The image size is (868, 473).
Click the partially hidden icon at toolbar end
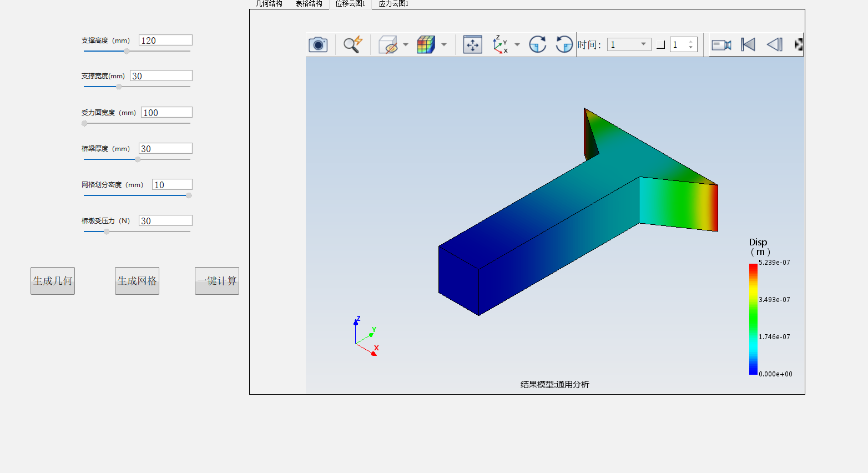click(799, 44)
